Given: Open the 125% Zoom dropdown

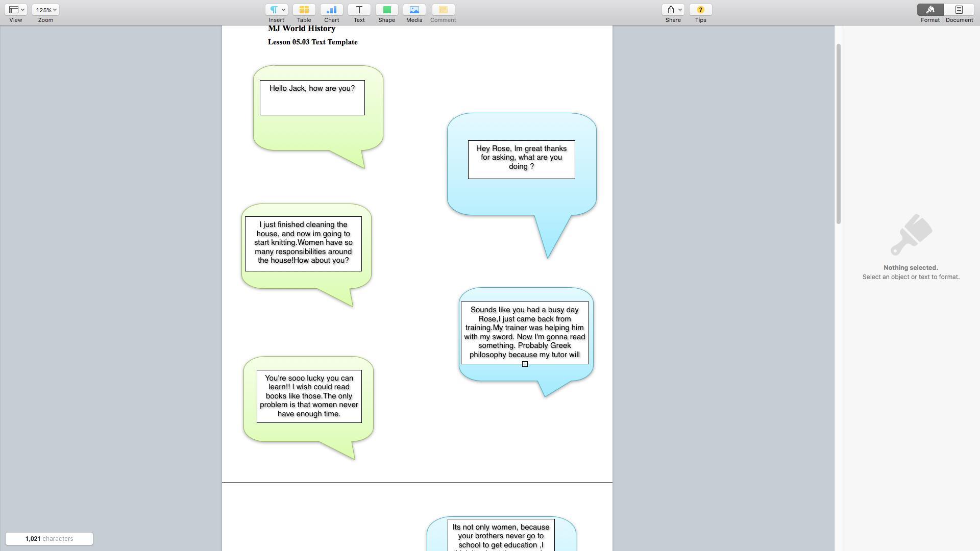Looking at the screenshot, I should (x=45, y=10).
